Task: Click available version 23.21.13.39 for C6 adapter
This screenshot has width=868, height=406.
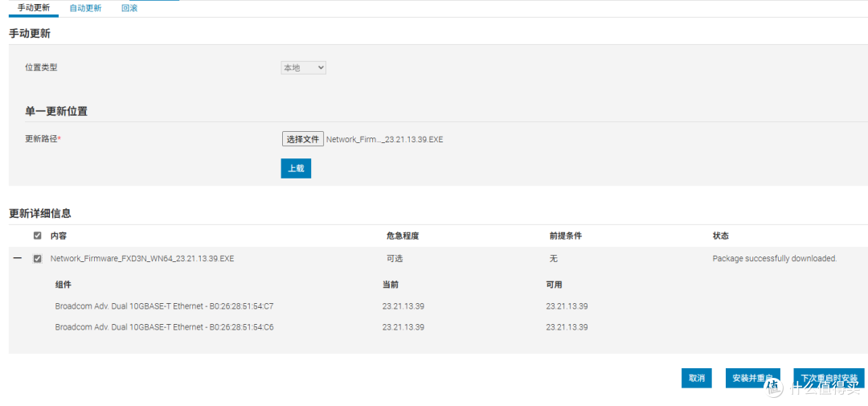Action: pyautogui.click(x=567, y=327)
